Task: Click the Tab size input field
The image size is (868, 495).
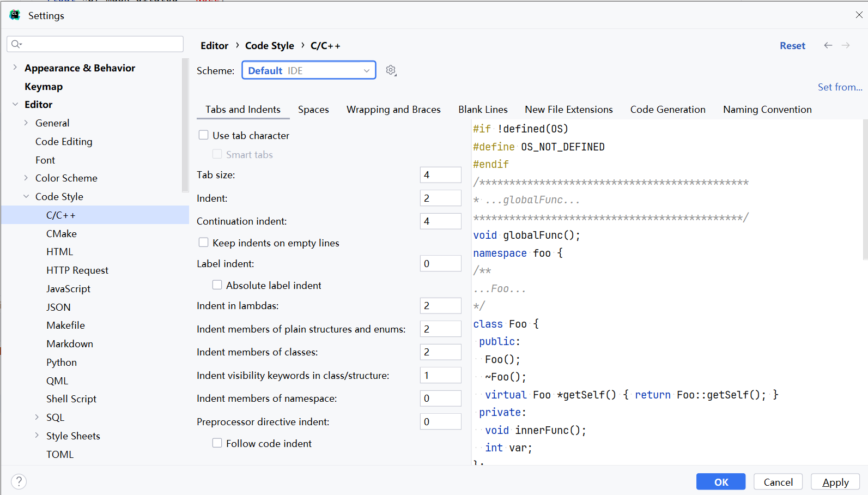Action: pyautogui.click(x=440, y=175)
